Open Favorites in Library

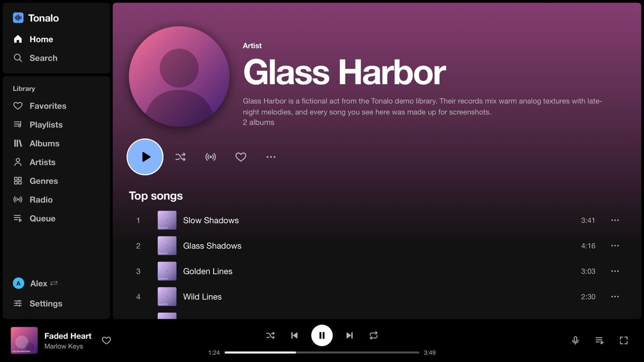click(56, 106)
